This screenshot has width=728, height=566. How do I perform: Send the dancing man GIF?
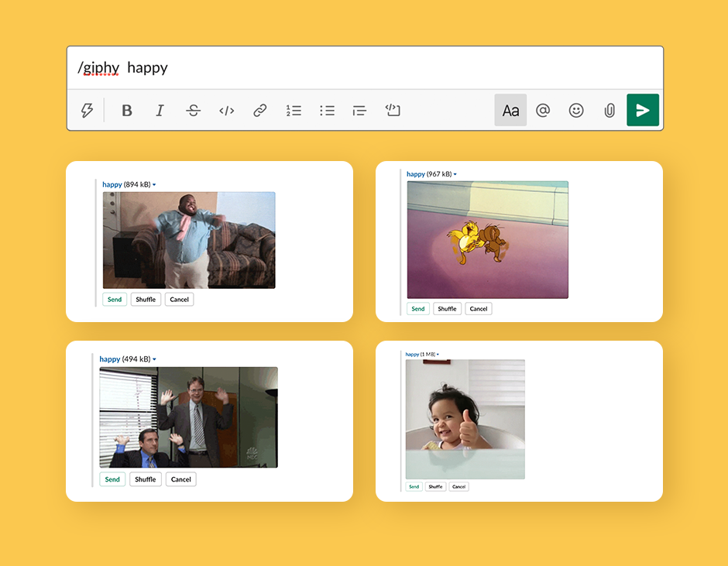pos(115,300)
